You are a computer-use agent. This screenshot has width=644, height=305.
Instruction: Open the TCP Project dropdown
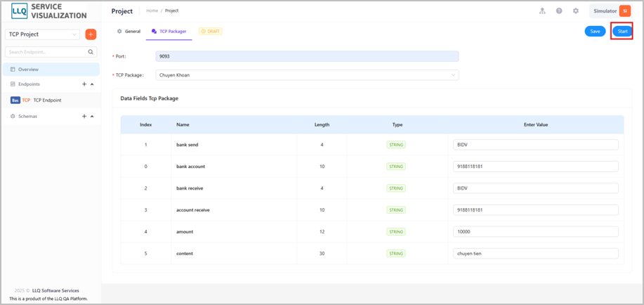tap(43, 34)
